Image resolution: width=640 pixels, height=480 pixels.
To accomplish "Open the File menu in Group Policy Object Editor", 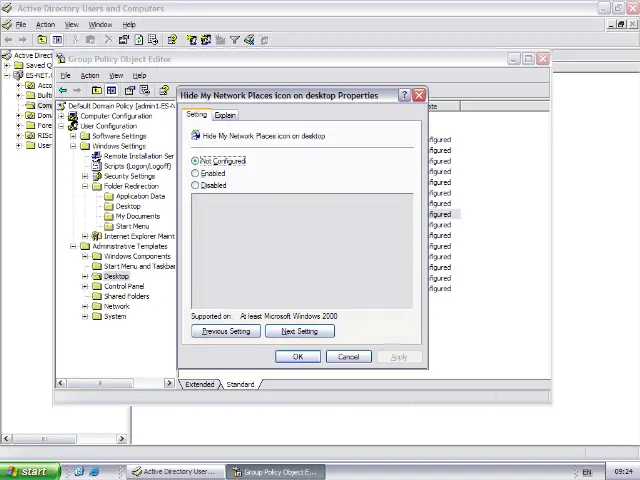I will (x=65, y=76).
